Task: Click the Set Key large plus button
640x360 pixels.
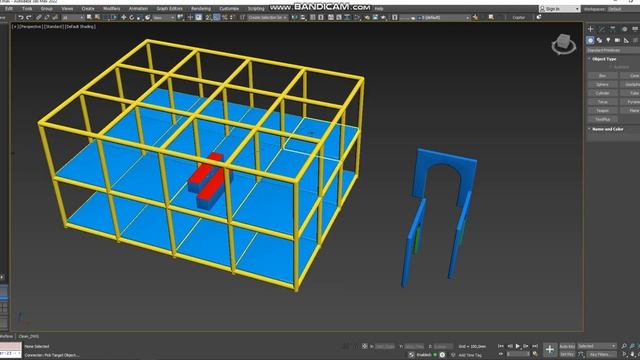Action: click(x=550, y=350)
